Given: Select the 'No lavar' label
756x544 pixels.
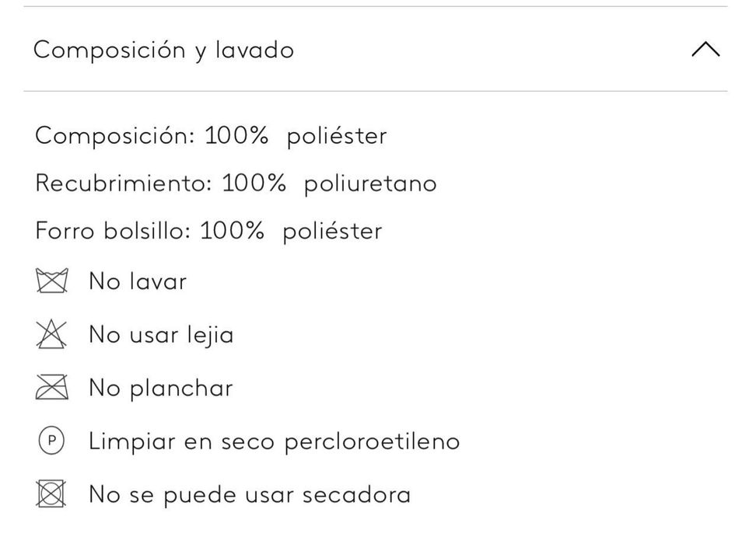Looking at the screenshot, I should click(138, 281).
